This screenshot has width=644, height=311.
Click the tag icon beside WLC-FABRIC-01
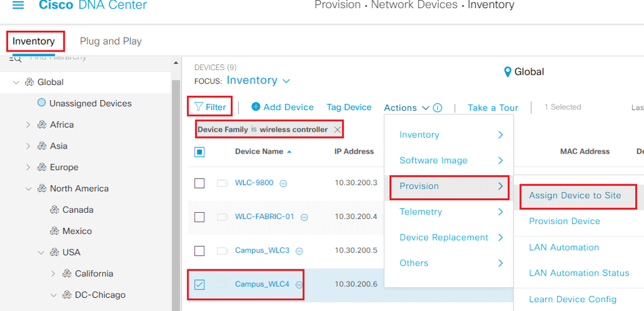[223, 217]
